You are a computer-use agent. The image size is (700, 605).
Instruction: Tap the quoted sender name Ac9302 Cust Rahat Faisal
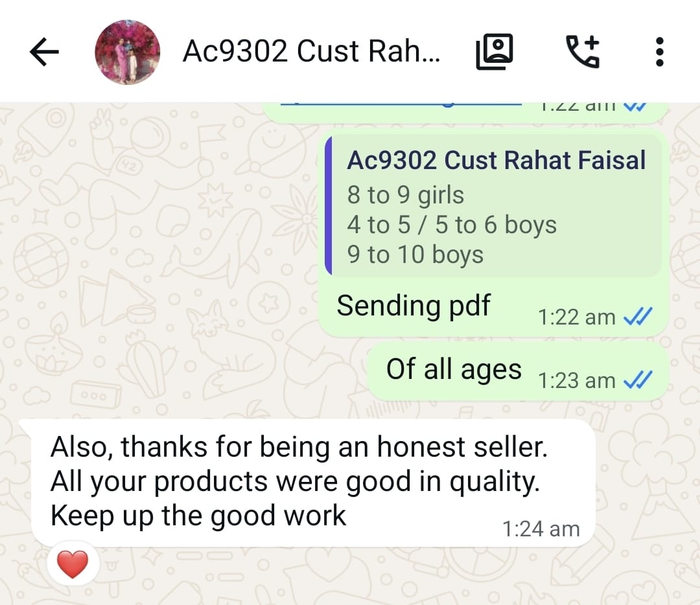pos(496,160)
